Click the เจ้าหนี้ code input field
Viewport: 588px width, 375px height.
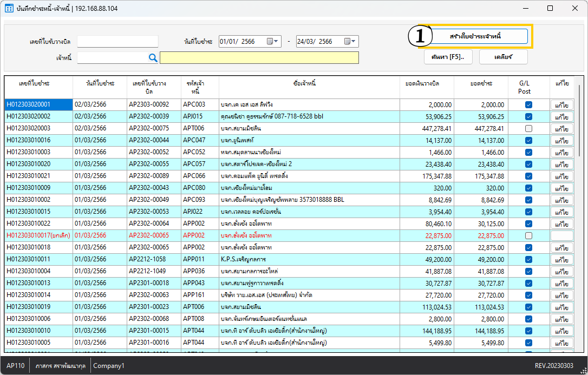pos(112,58)
